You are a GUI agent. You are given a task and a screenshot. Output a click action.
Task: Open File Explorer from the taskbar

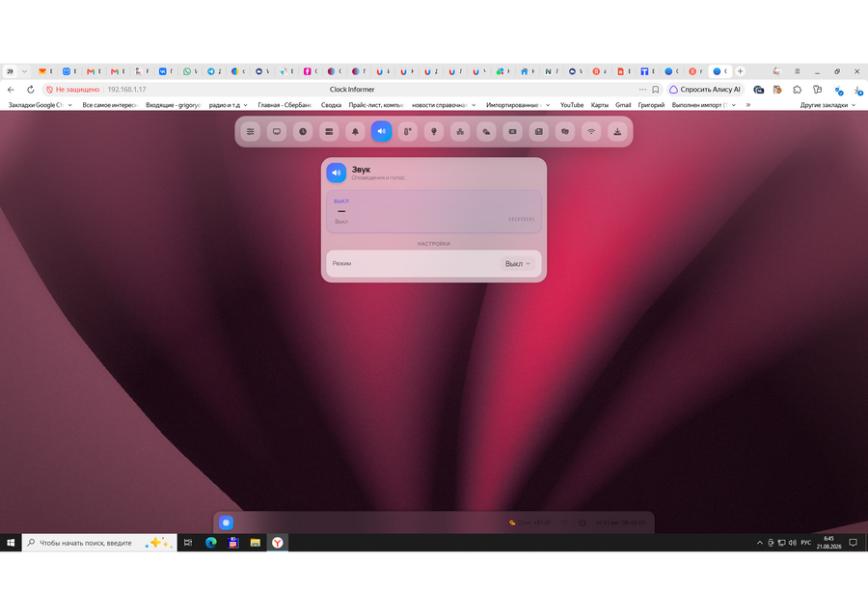pos(256,543)
